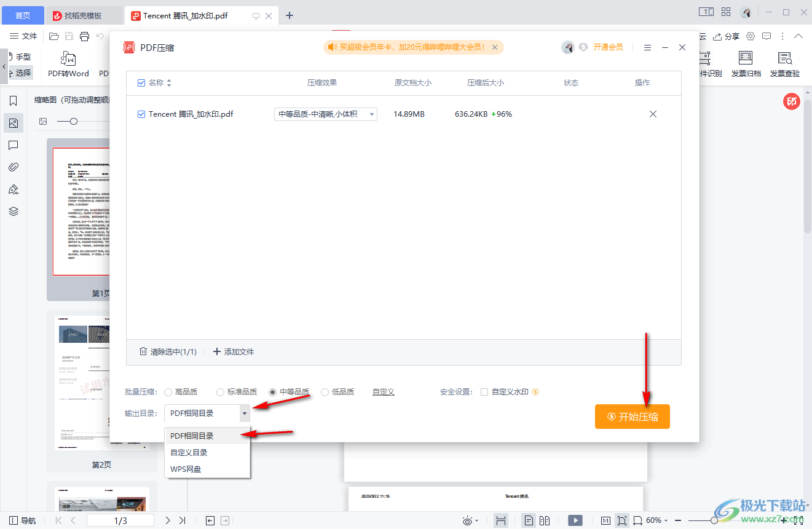Click the red floating edit badge
The image size is (812, 529).
pyautogui.click(x=791, y=101)
